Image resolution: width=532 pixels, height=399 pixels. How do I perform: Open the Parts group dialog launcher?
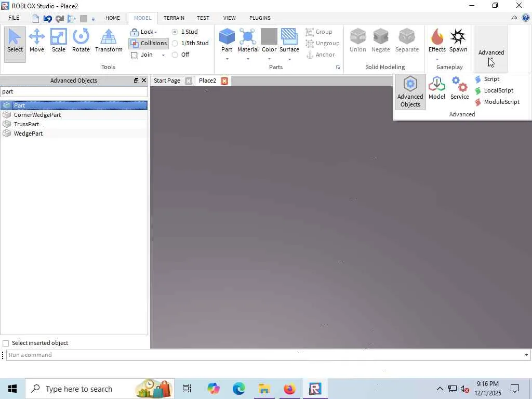point(338,68)
